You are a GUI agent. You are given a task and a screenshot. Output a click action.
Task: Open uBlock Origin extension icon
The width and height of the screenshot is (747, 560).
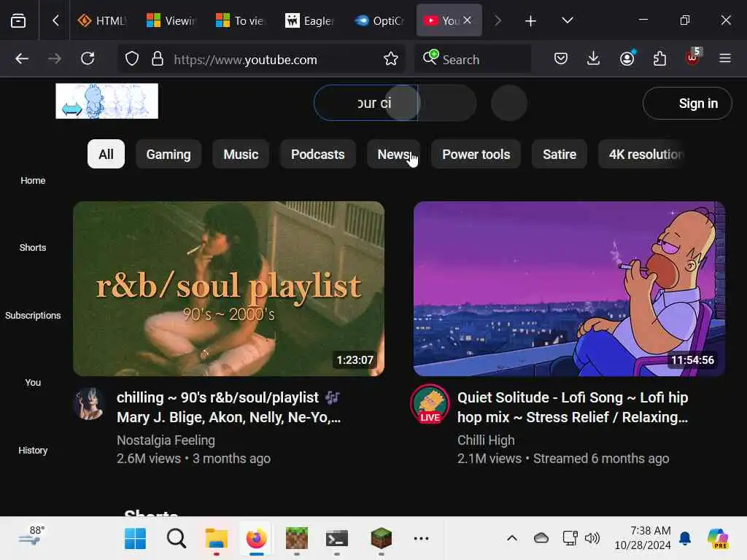693,58
